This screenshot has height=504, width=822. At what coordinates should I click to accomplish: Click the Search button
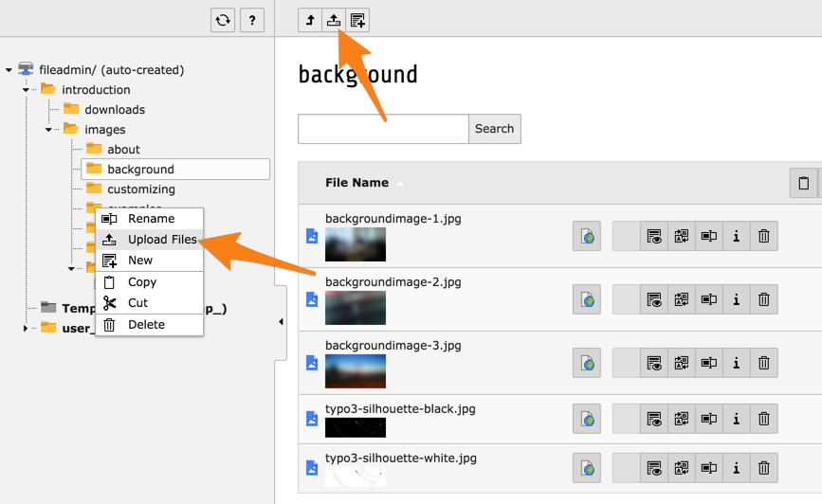(x=494, y=129)
